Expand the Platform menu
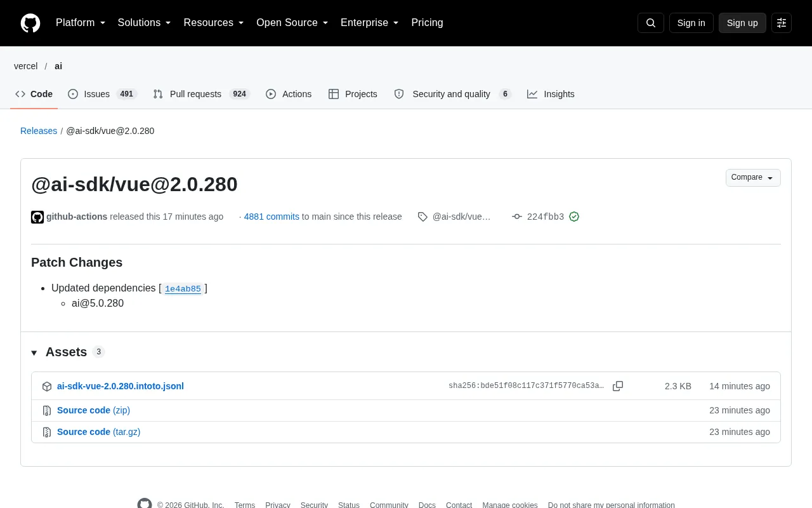This screenshot has width=812, height=508. tap(81, 23)
